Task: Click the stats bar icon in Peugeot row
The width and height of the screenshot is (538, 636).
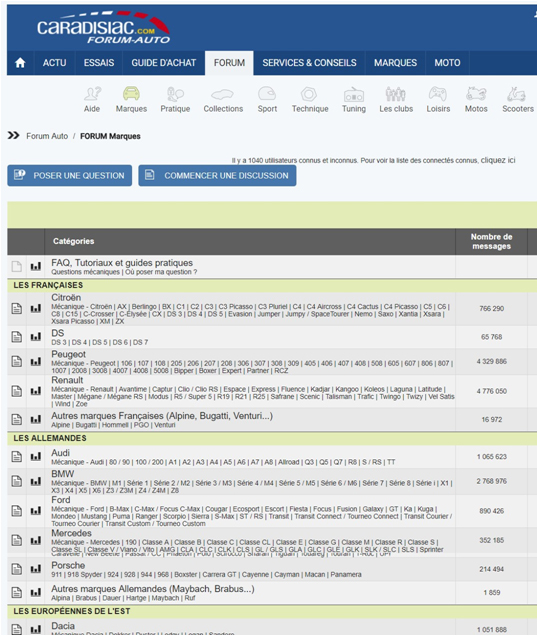Action: click(x=36, y=361)
